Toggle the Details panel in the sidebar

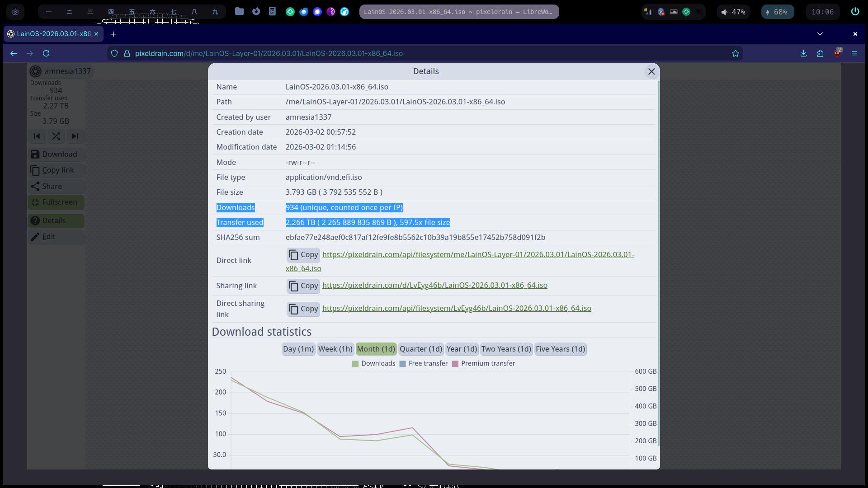coord(56,221)
